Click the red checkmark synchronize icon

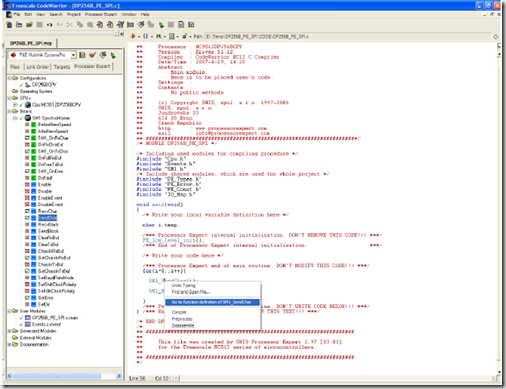pos(92,55)
